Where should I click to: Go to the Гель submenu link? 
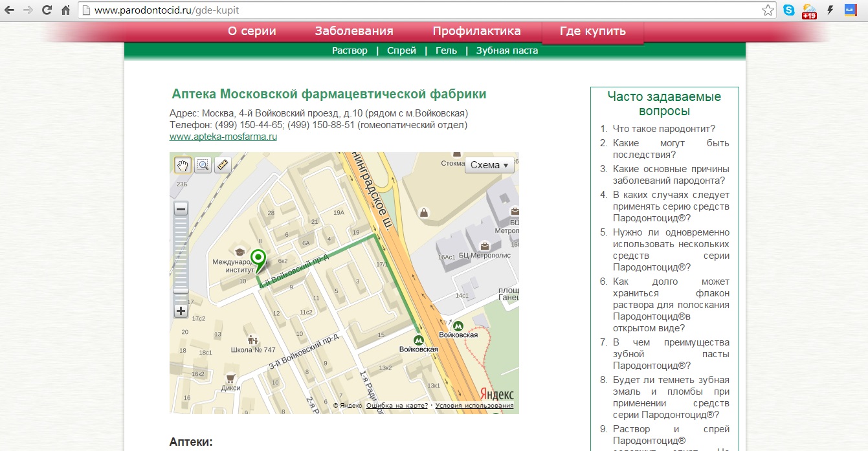pos(446,50)
